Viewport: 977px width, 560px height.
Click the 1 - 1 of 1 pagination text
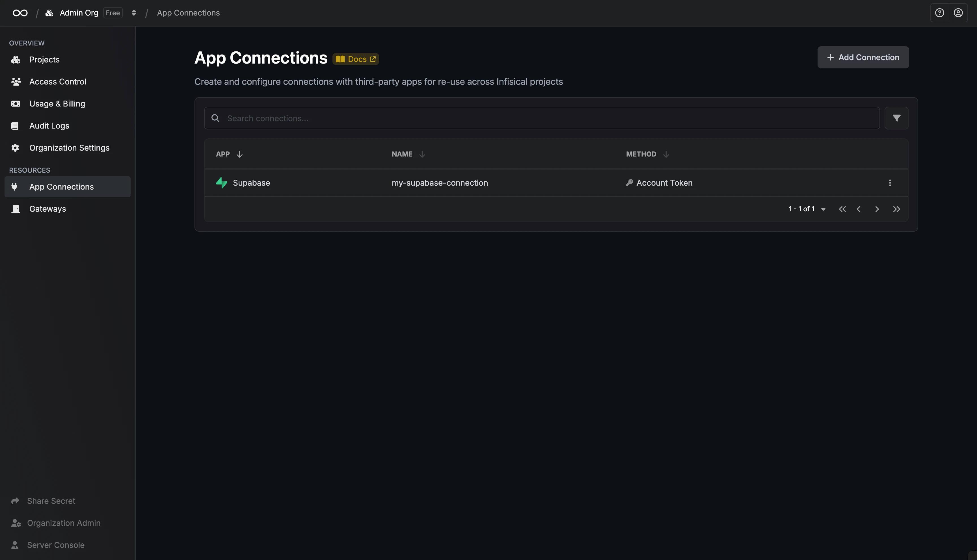801,209
